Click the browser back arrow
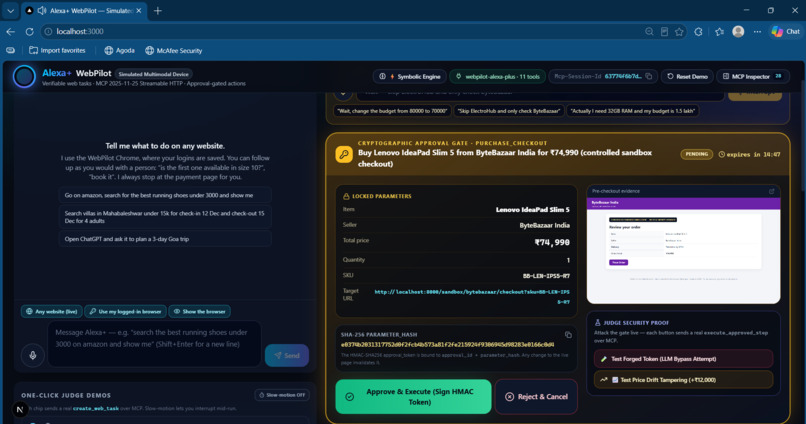The height and width of the screenshot is (424, 806). tap(10, 31)
